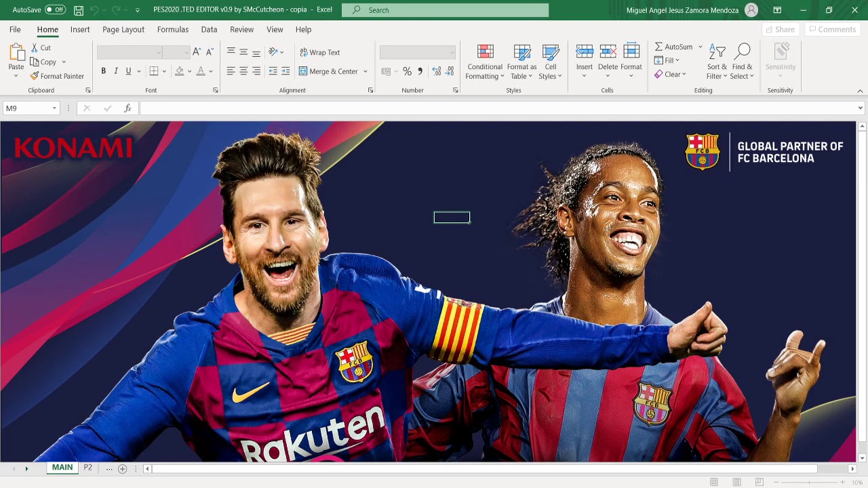Toggle left text alignment

(x=231, y=71)
